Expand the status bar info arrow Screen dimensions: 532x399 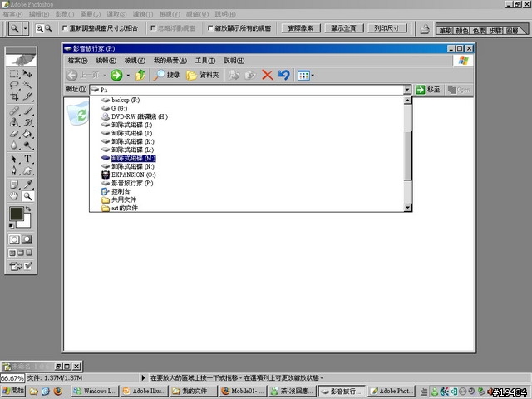click(x=143, y=377)
